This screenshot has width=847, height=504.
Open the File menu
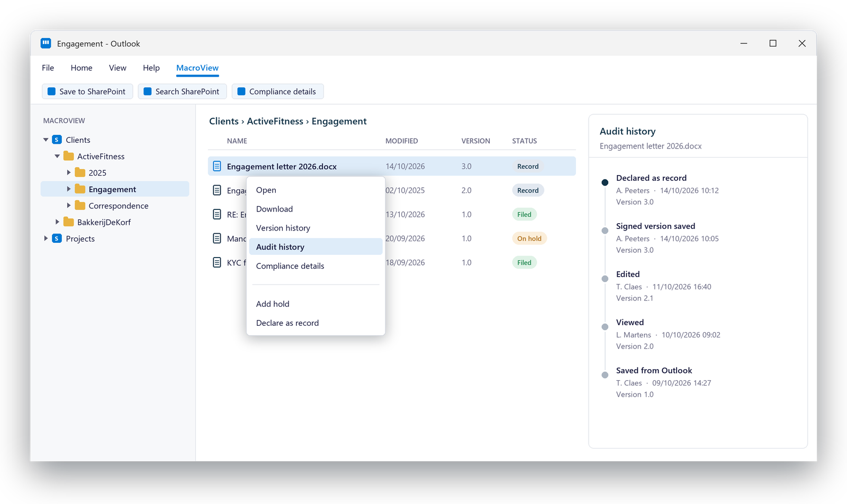[48, 68]
